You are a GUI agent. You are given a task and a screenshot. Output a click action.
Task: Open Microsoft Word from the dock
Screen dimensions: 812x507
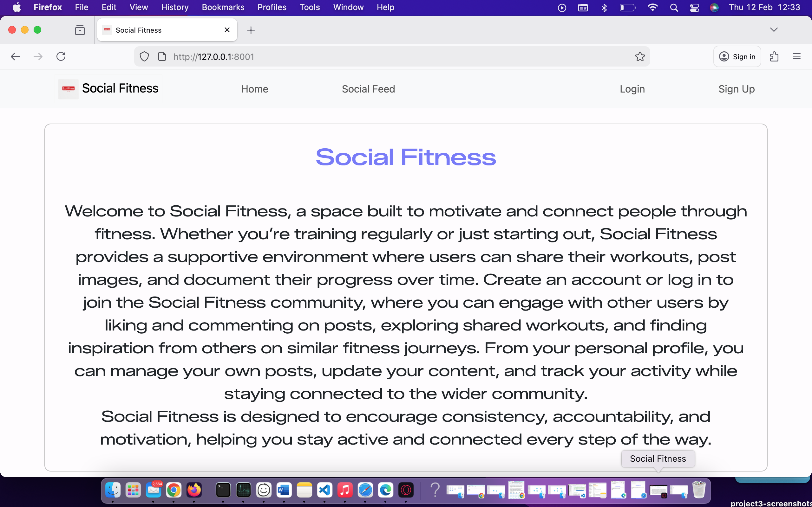(284, 490)
